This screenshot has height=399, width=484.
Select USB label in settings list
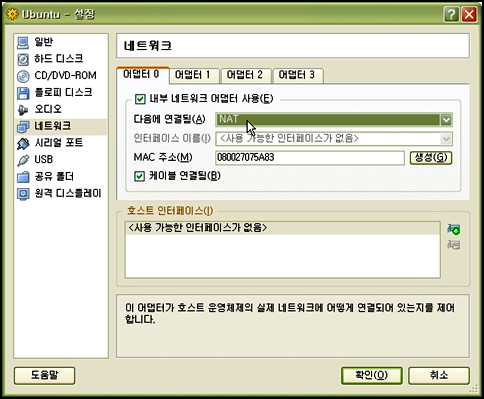[44, 160]
